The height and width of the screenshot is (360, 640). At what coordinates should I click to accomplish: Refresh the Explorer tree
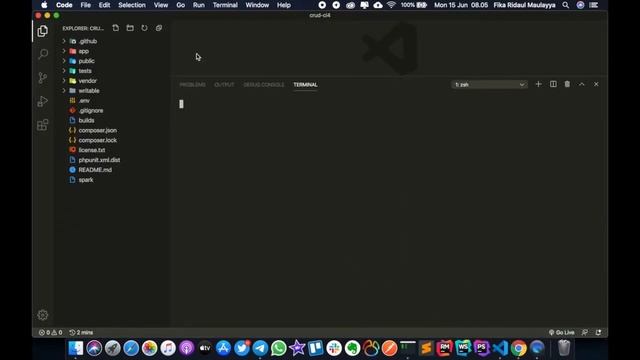pos(144,28)
